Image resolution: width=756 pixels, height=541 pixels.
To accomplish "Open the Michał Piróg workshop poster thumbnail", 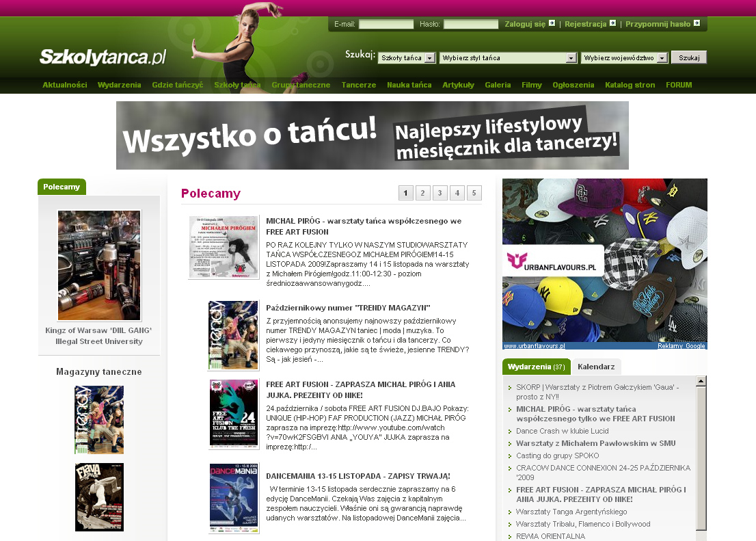I will coord(224,247).
